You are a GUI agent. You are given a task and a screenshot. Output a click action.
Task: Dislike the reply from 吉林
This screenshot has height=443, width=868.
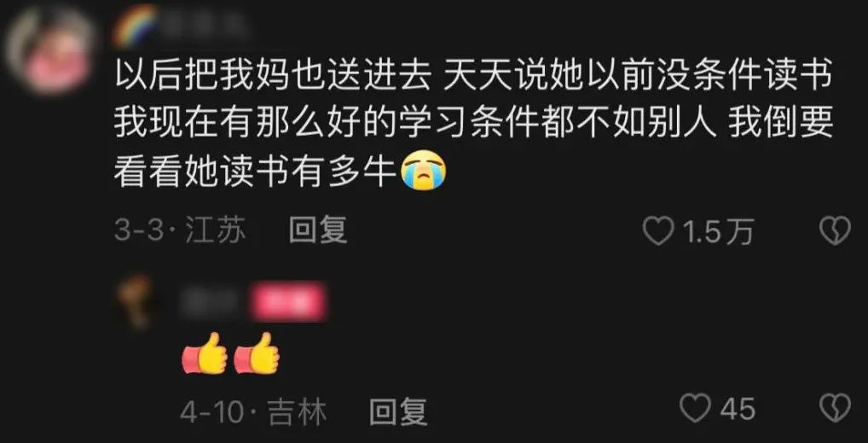(x=834, y=409)
